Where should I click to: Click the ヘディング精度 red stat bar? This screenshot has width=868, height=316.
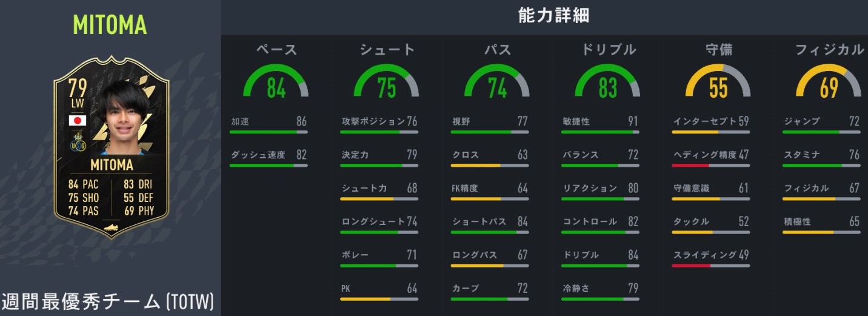click(x=711, y=165)
